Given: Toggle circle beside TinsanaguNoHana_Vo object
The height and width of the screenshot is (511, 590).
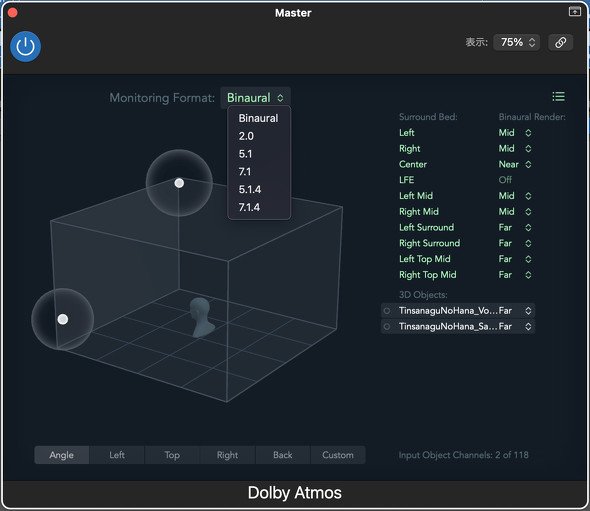Looking at the screenshot, I should pos(386,311).
